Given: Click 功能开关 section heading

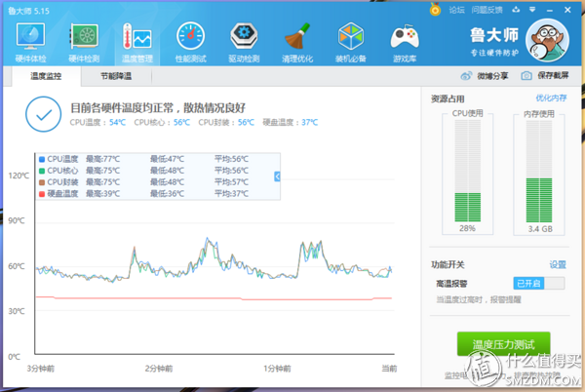Looking at the screenshot, I should pos(448,265).
